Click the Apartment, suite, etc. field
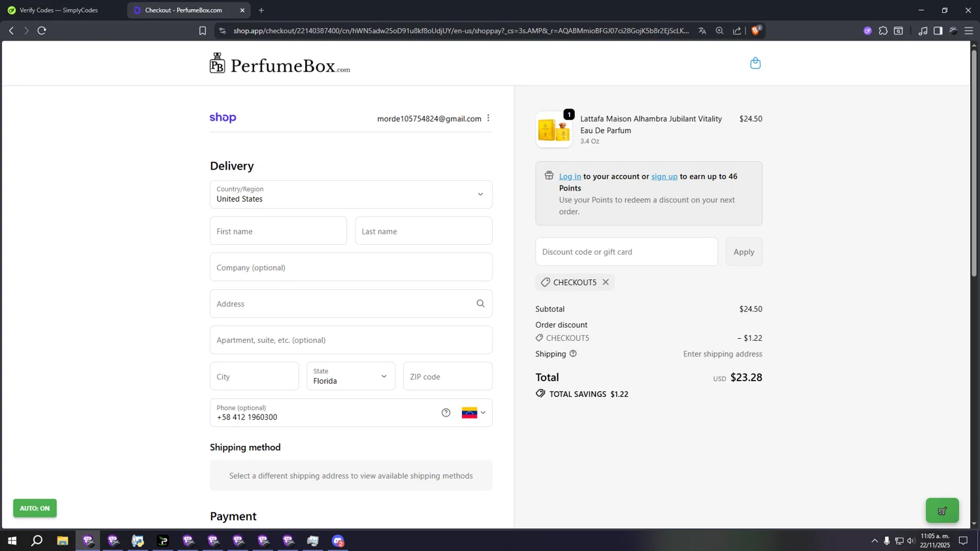This screenshot has height=551, width=980. pyautogui.click(x=351, y=339)
